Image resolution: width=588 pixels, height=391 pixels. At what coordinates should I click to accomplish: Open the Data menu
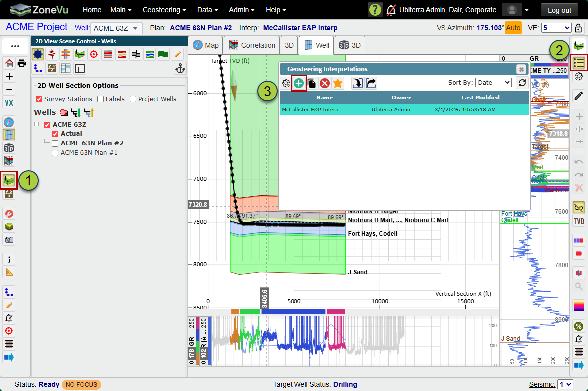click(x=207, y=10)
